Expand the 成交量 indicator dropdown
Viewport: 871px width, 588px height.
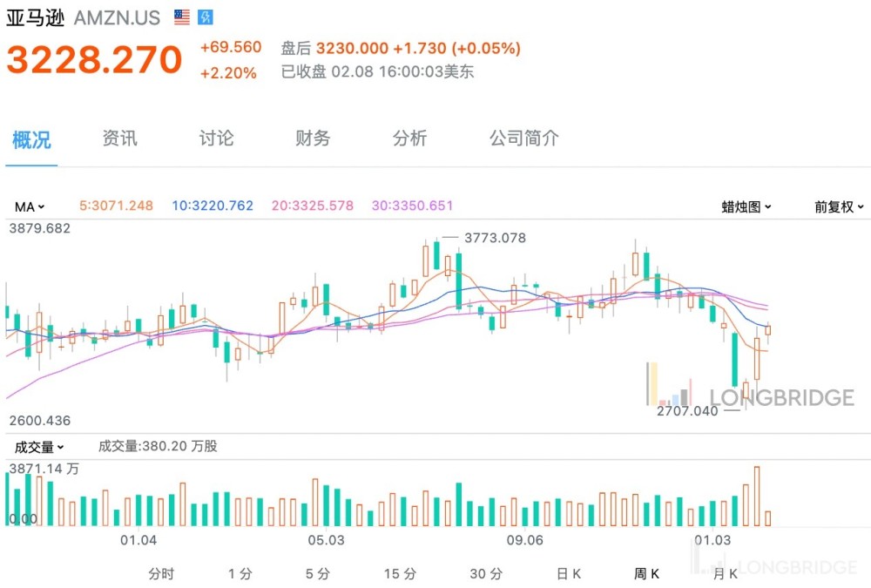pyautogui.click(x=39, y=447)
